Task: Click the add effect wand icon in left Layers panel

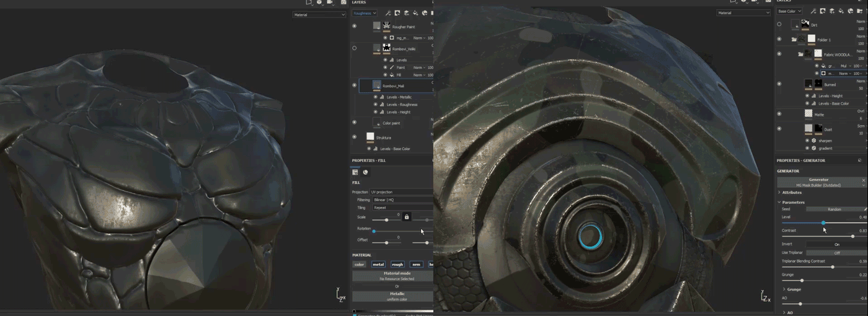Action: 388,12
